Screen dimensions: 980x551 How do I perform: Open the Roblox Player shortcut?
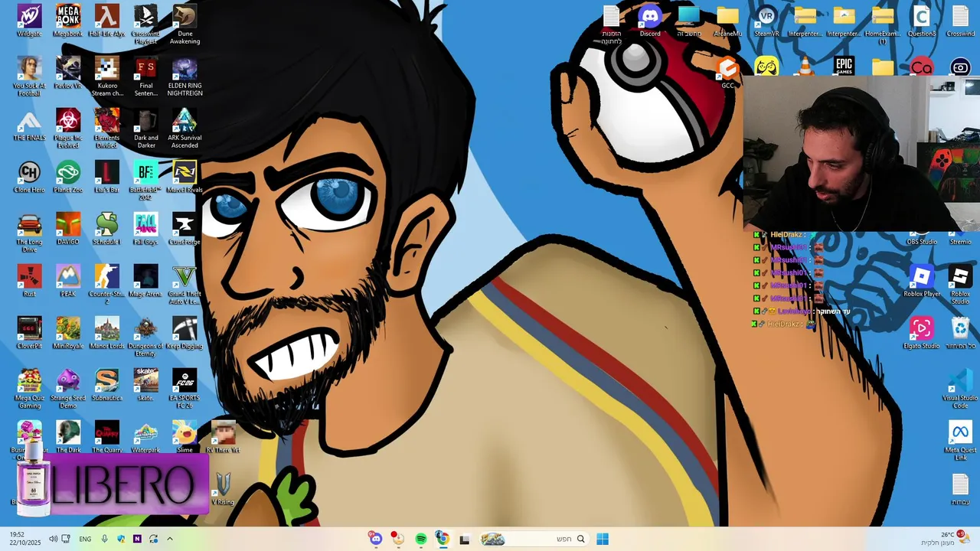tap(922, 281)
